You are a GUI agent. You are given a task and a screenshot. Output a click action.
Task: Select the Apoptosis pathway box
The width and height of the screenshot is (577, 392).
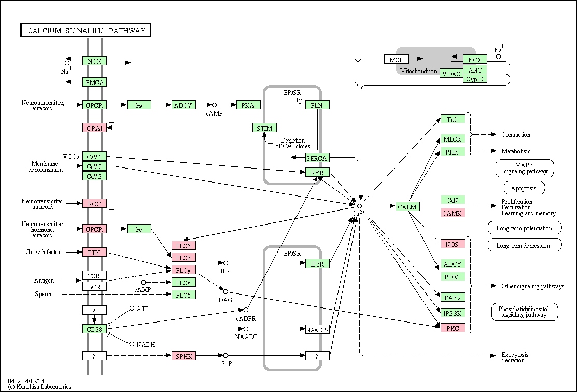524,188
